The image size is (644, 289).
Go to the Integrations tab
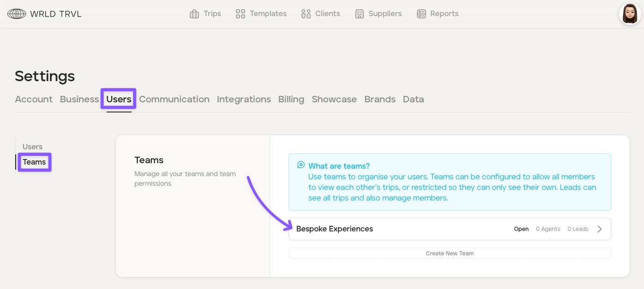[244, 99]
